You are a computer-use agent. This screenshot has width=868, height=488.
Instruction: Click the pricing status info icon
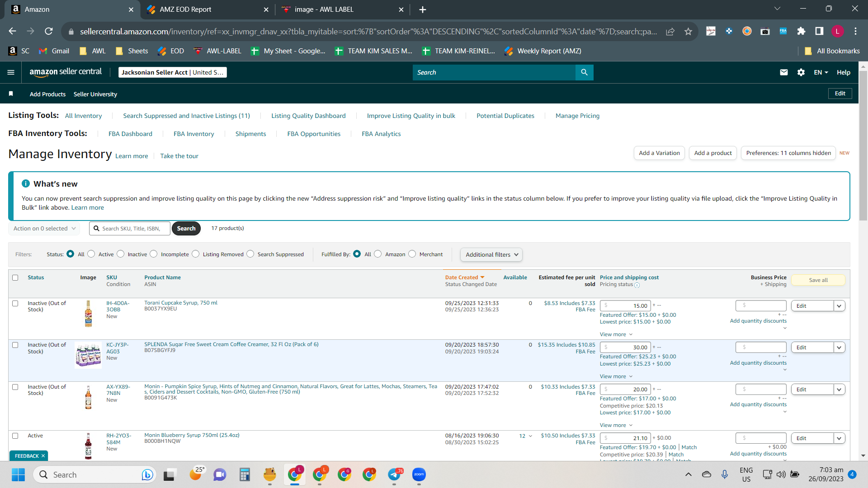(x=637, y=285)
